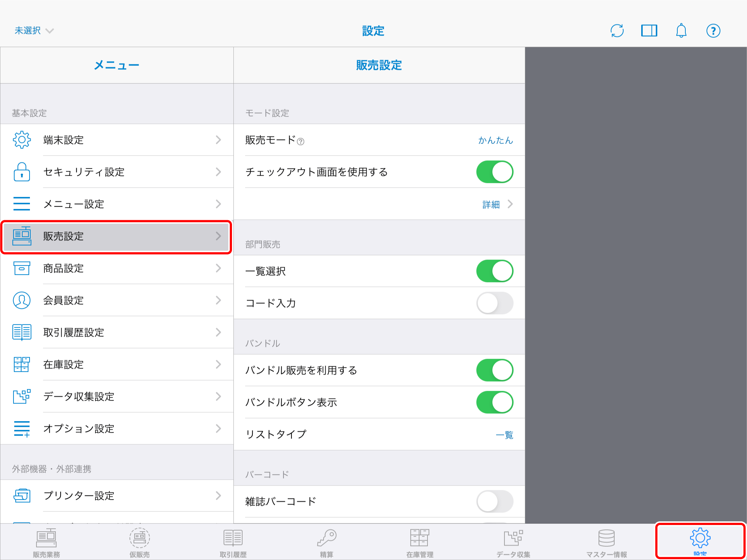
Task: Switch to データ収集 bottom tab
Action: click(513, 543)
